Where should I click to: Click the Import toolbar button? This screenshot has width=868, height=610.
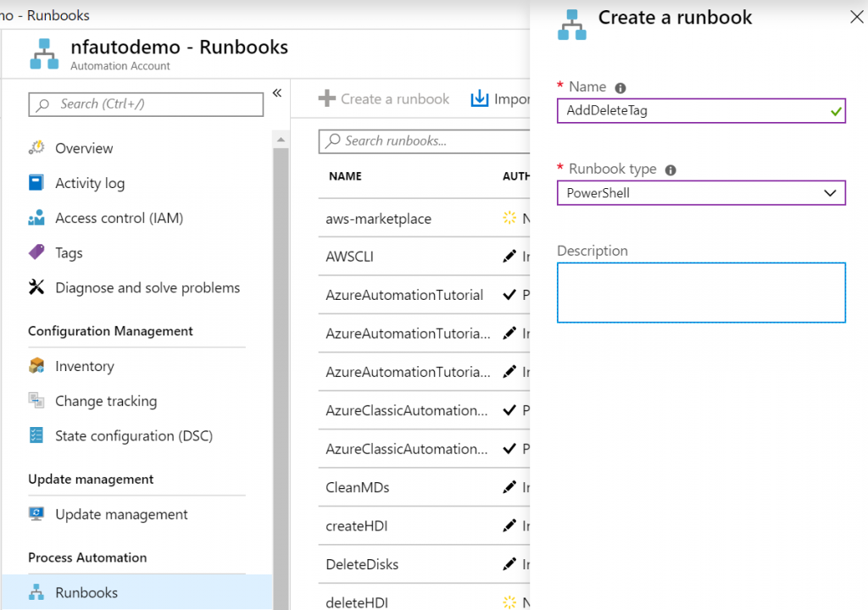coord(500,98)
